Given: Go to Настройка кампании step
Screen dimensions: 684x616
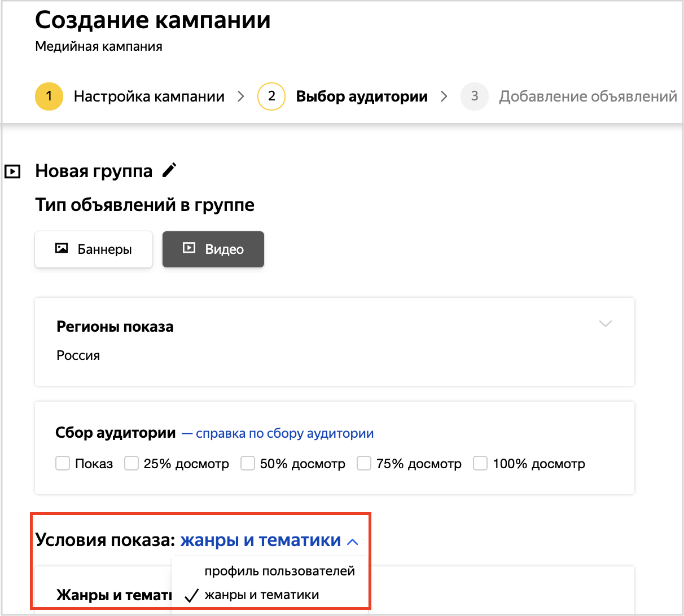Looking at the screenshot, I should (x=149, y=96).
